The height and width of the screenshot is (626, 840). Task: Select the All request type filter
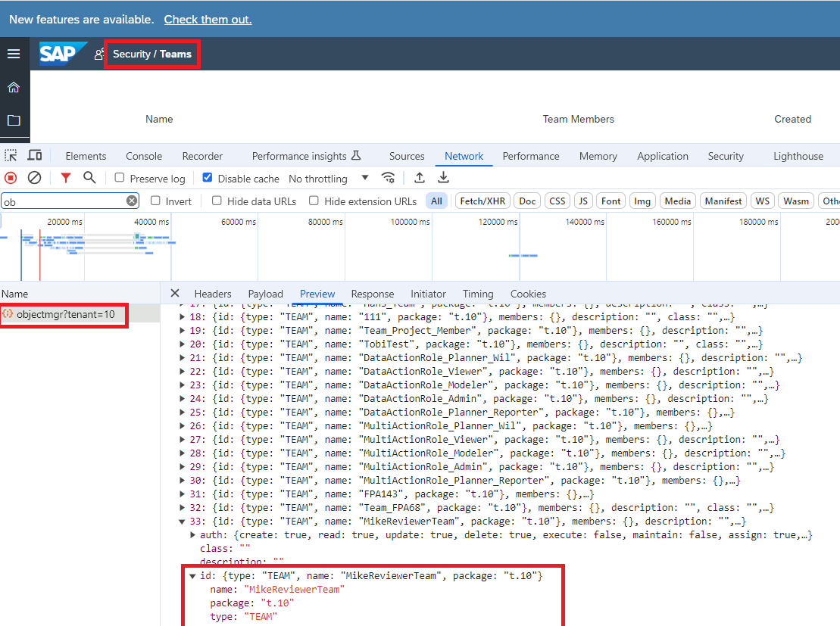[436, 201]
